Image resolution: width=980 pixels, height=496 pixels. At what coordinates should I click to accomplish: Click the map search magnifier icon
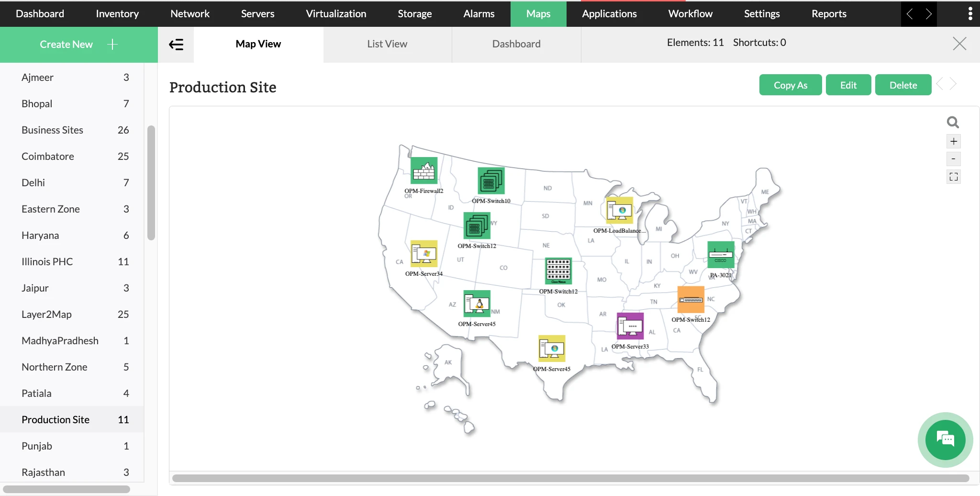(x=953, y=123)
